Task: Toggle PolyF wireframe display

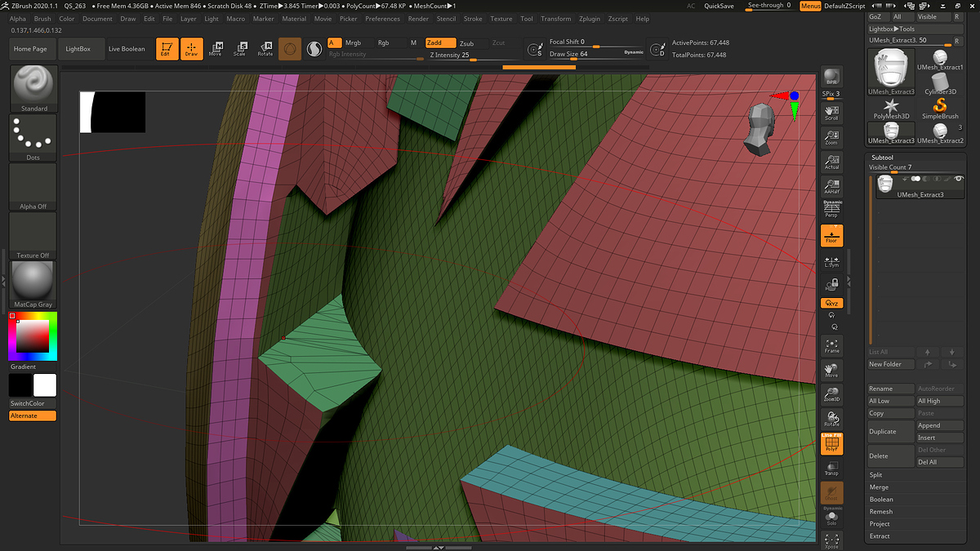Action: [831, 443]
